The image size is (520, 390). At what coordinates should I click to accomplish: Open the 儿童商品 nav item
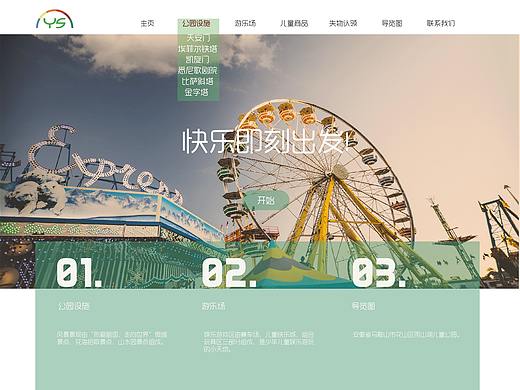pos(294,23)
